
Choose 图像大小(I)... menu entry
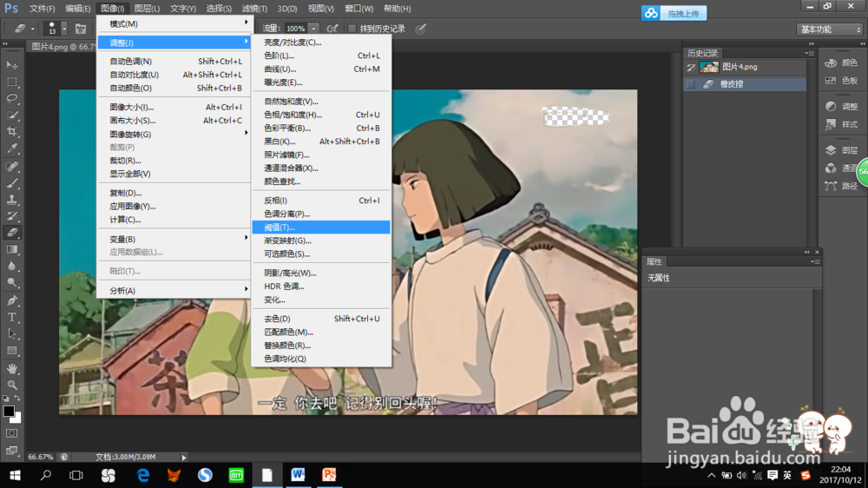tap(174, 107)
